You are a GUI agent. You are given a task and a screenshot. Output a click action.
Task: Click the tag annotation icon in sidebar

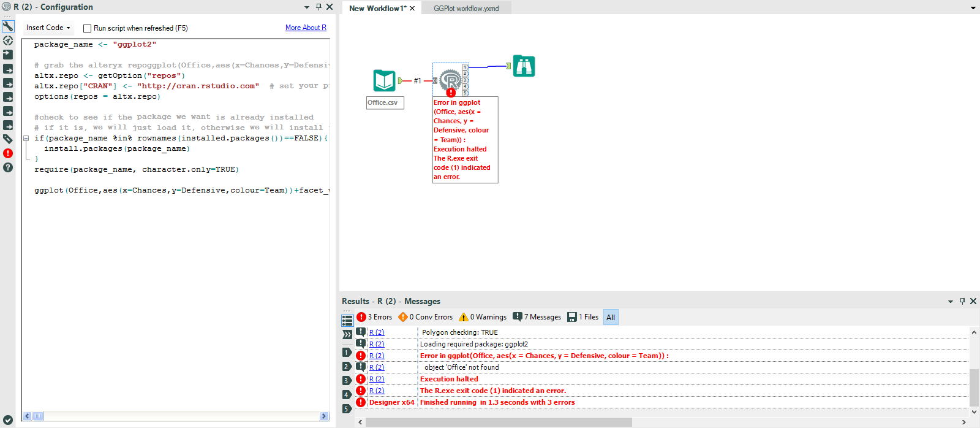[x=8, y=139]
